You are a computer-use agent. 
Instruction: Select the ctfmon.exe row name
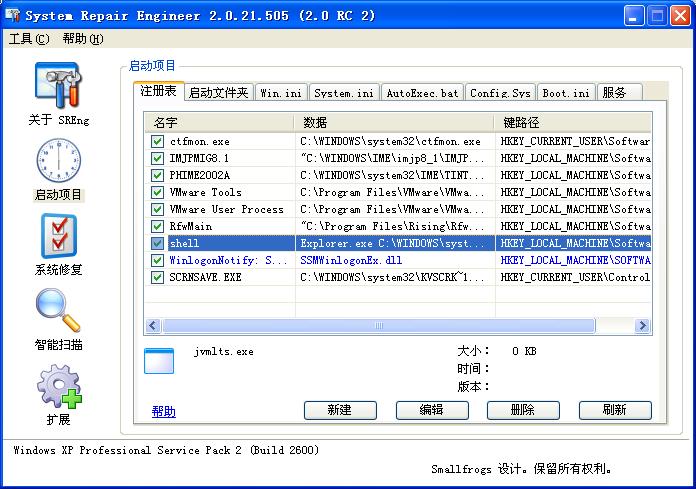tap(200, 142)
